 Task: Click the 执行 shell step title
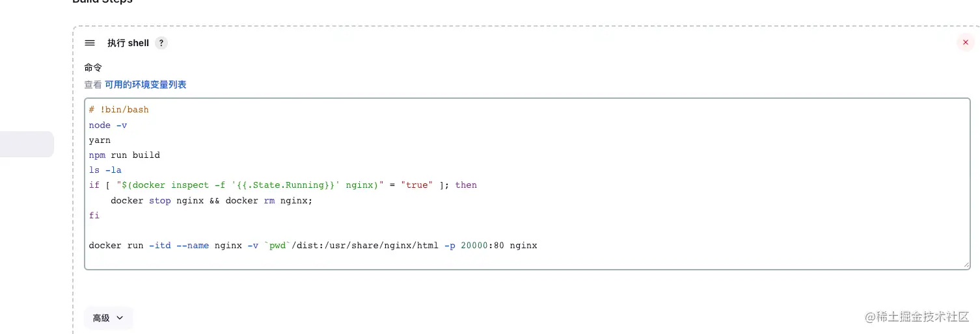tap(128, 43)
